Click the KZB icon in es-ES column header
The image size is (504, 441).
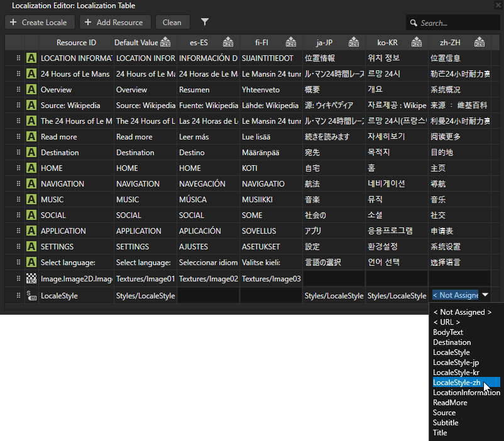pyautogui.click(x=228, y=43)
